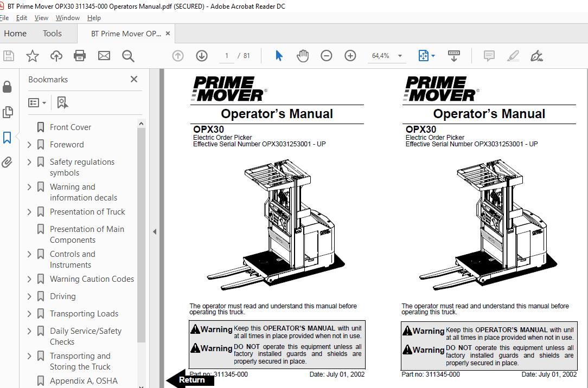The height and width of the screenshot is (388, 588).
Task: Click the Save file icon
Action: click(x=8, y=56)
